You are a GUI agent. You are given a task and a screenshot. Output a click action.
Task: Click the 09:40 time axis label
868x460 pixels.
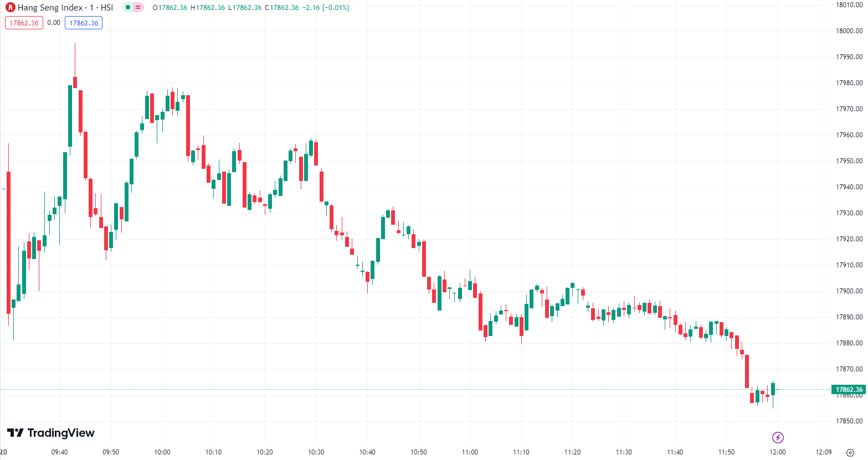(x=59, y=452)
